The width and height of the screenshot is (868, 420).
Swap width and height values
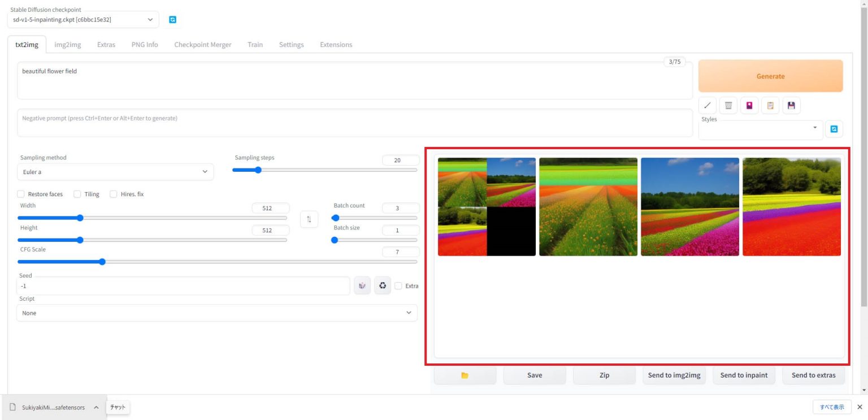click(x=309, y=219)
